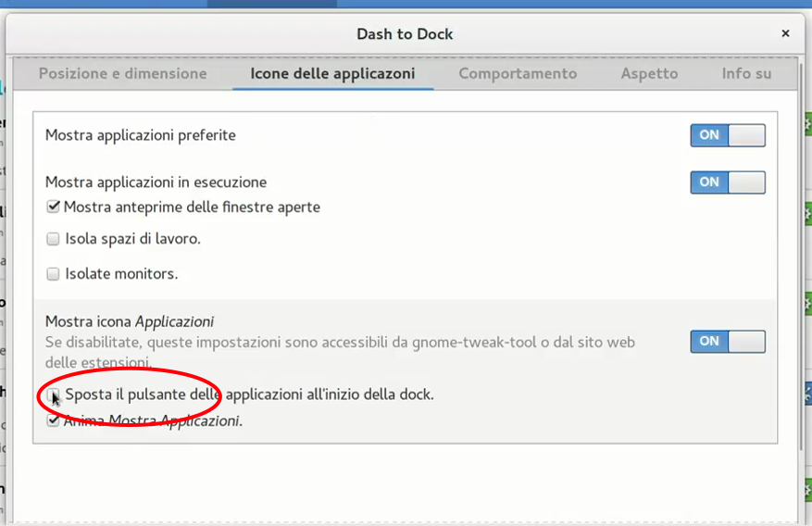Toggle the Mostra icona Applicazioni switch
This screenshot has width=812, height=526.
[728, 342]
